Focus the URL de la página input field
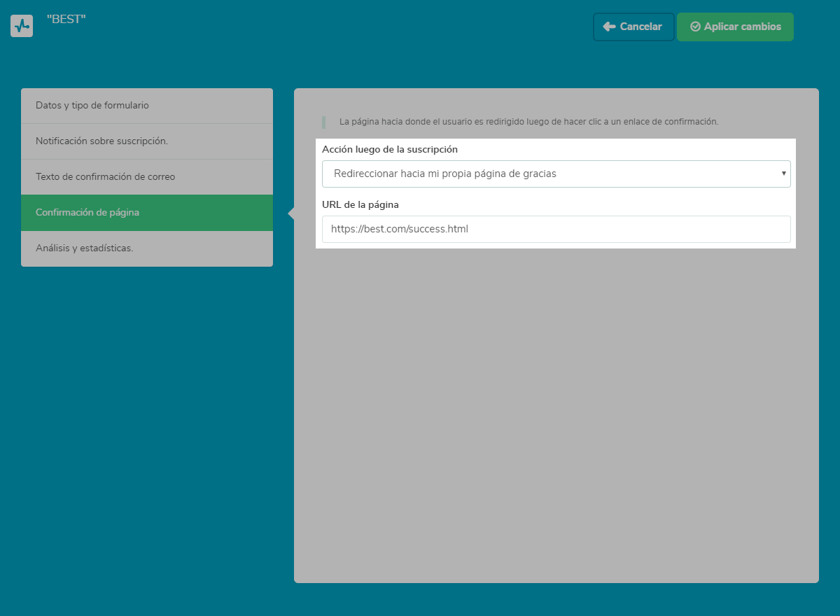840x616 pixels. click(x=556, y=229)
